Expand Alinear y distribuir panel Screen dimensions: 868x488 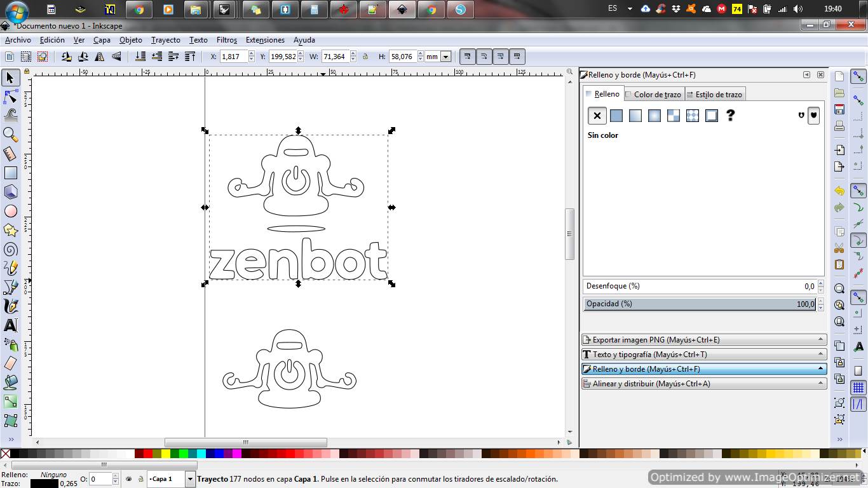[704, 384]
